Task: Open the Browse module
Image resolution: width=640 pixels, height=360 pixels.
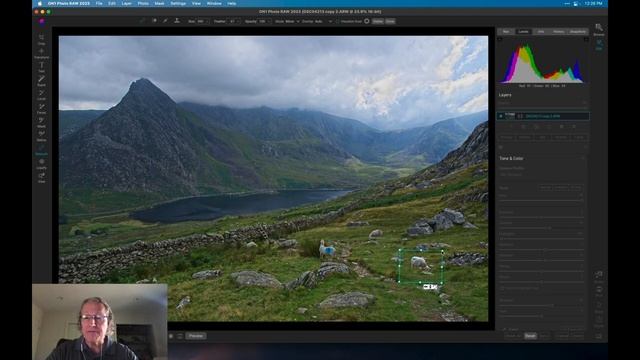Action: (x=599, y=29)
